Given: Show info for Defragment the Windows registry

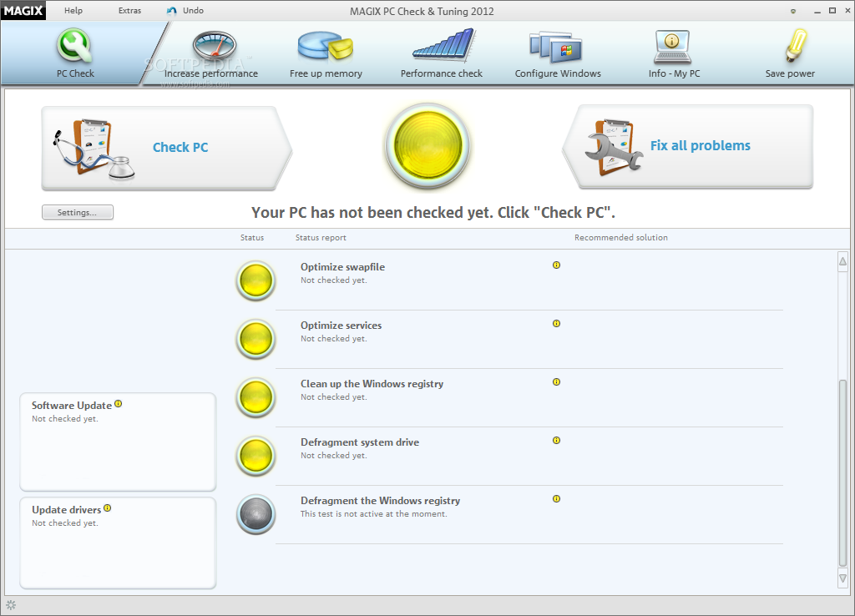Looking at the screenshot, I should [x=556, y=498].
